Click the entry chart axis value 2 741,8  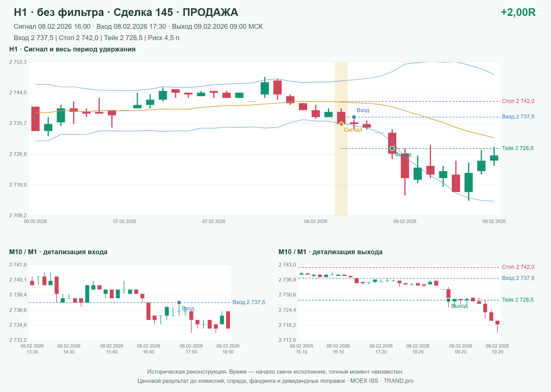click(18, 265)
